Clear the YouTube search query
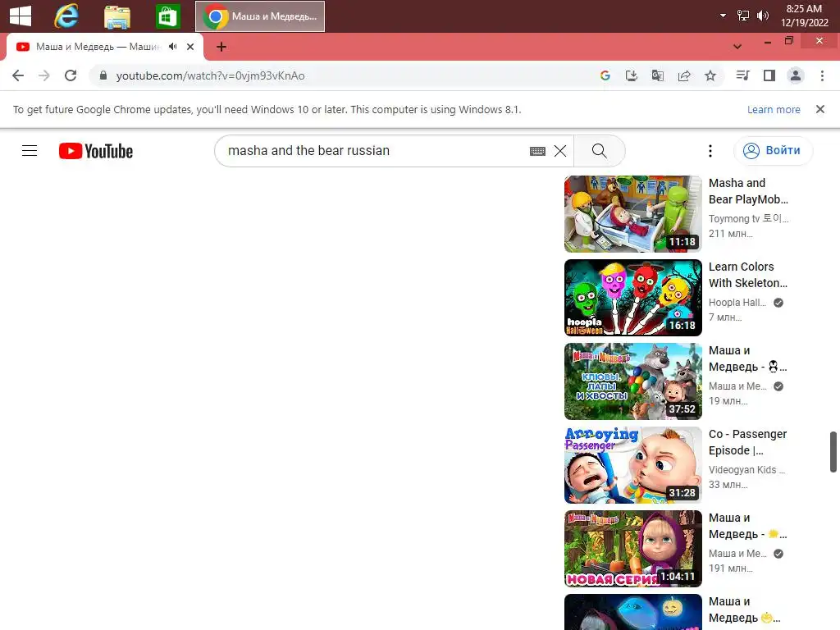840x630 pixels. 559,151
